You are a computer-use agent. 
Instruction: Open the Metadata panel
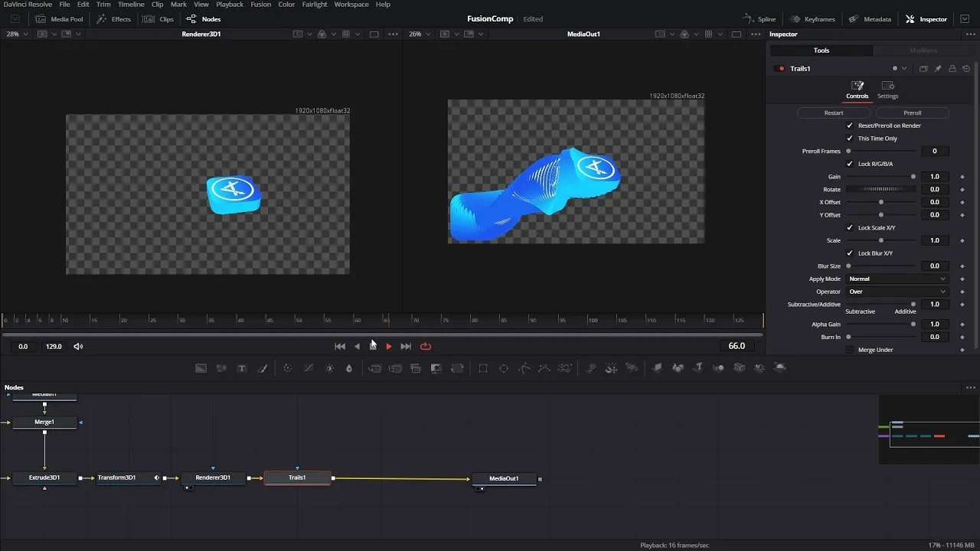coord(871,19)
